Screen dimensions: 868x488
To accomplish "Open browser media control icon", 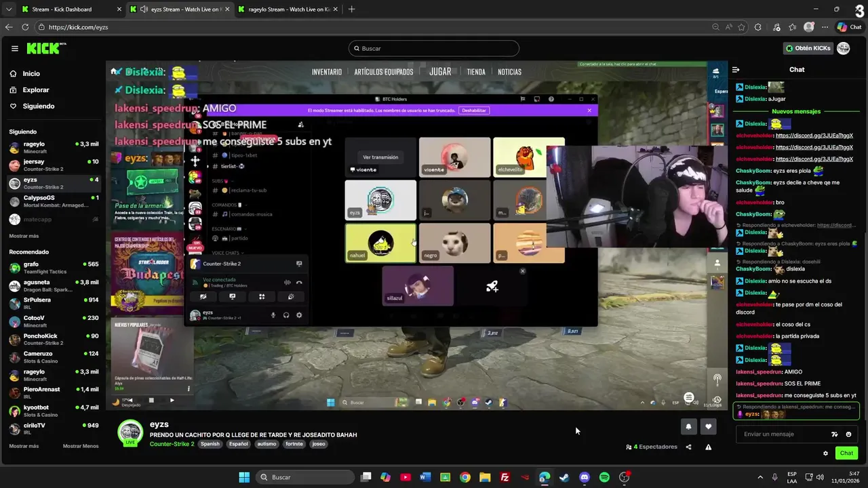I will point(775,27).
